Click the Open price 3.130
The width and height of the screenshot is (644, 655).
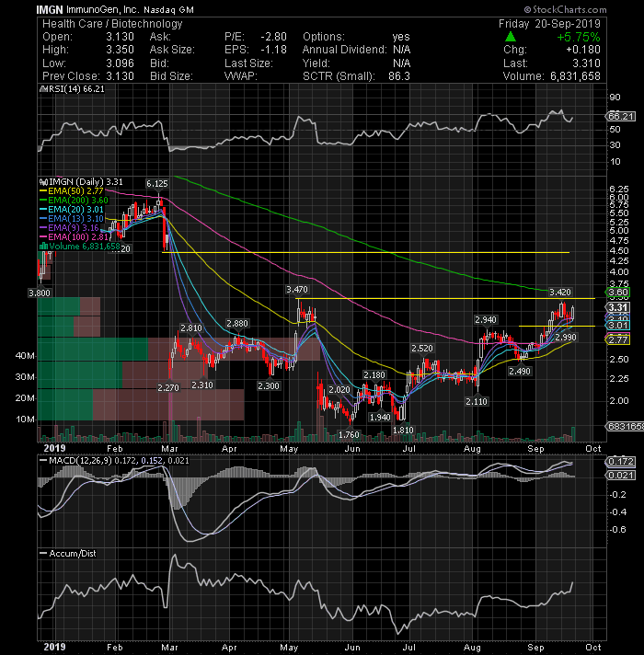120,37
